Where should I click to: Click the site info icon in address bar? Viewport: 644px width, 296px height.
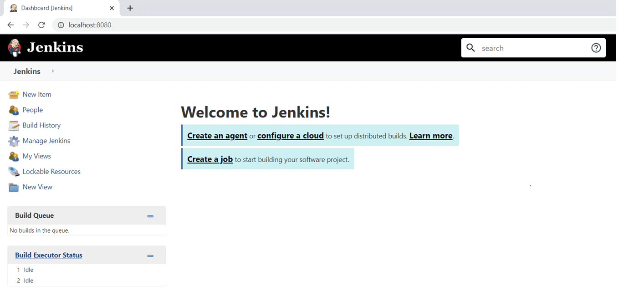pyautogui.click(x=61, y=25)
